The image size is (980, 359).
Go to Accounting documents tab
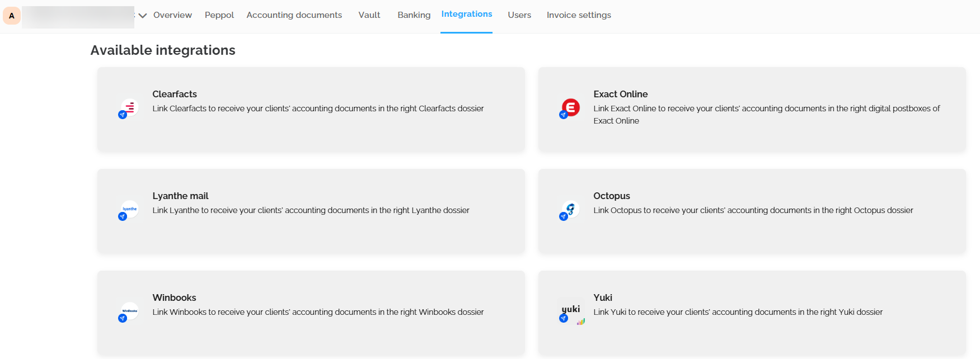pyautogui.click(x=294, y=15)
